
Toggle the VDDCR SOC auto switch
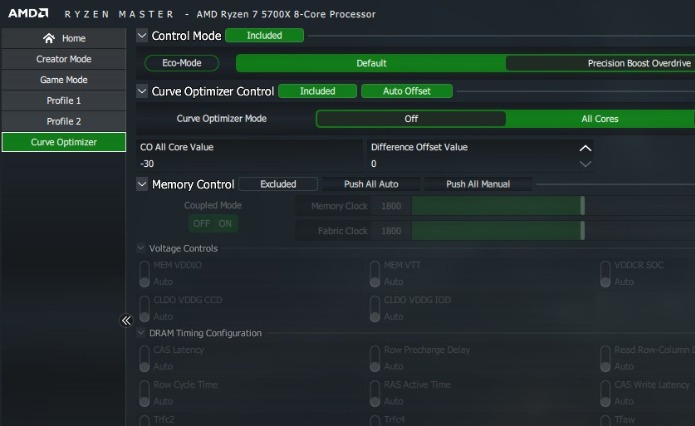tap(605, 274)
